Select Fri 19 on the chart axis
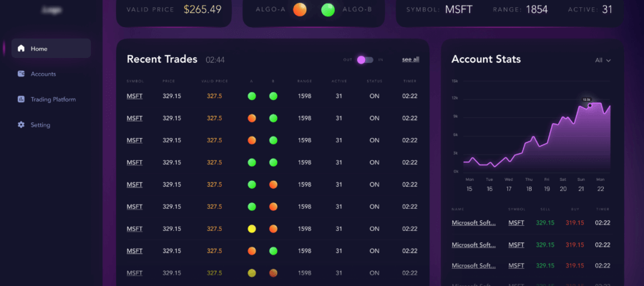This screenshot has width=644, height=286. [x=547, y=184]
